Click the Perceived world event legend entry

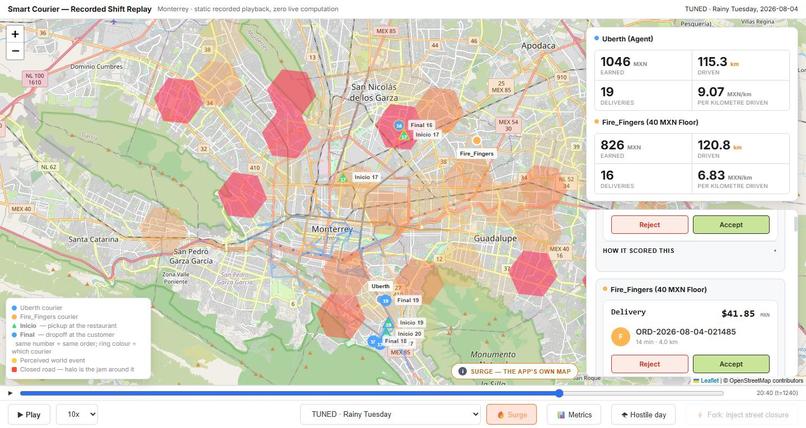48,360
